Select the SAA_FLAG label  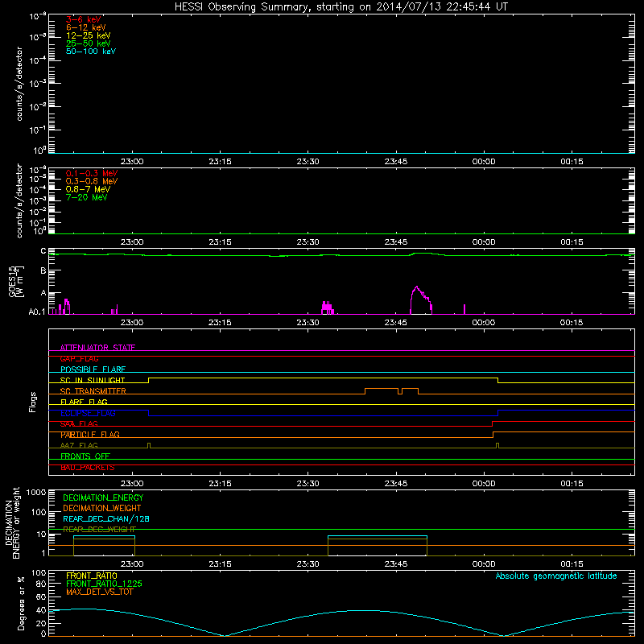[79, 424]
